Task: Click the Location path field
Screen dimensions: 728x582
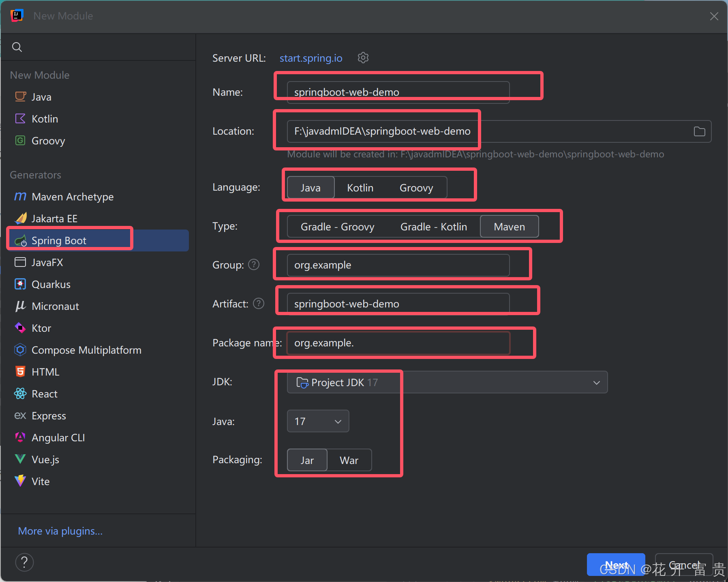Action: pyautogui.click(x=499, y=131)
